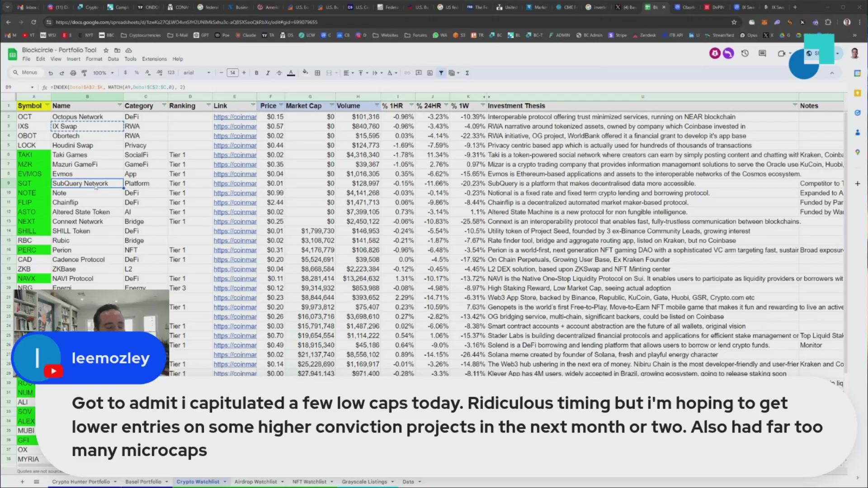Image resolution: width=868 pixels, height=488 pixels.
Task: Toggle the filter button in toolbar
Action: click(441, 73)
